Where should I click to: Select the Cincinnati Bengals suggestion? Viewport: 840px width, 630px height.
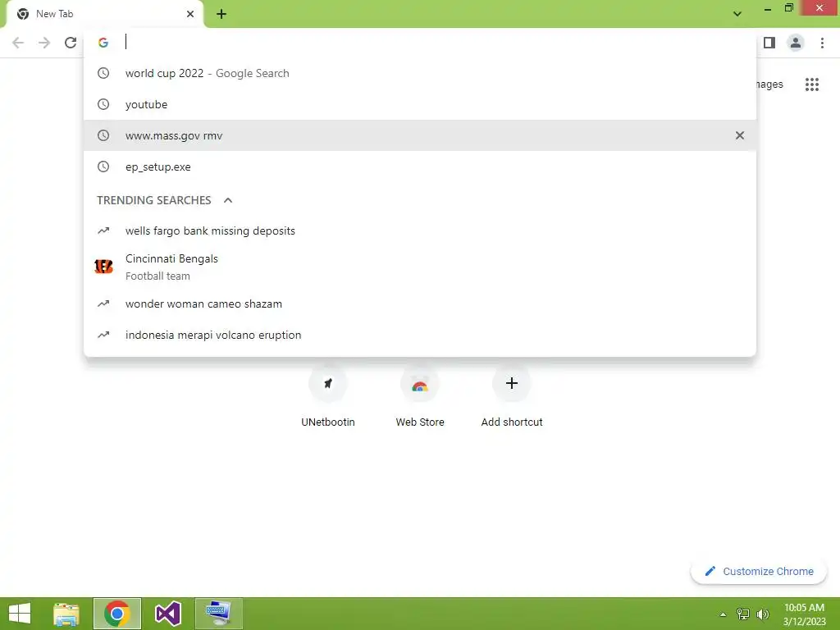click(420, 267)
